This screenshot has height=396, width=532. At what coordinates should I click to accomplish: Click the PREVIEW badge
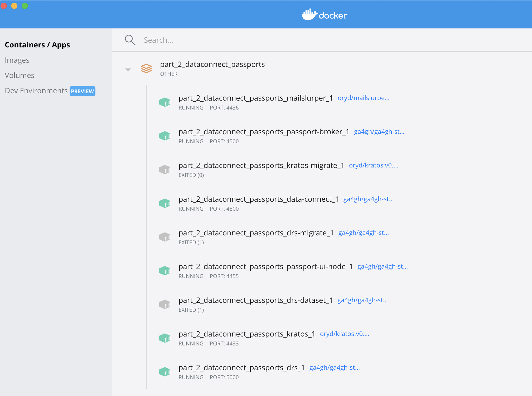tap(83, 91)
